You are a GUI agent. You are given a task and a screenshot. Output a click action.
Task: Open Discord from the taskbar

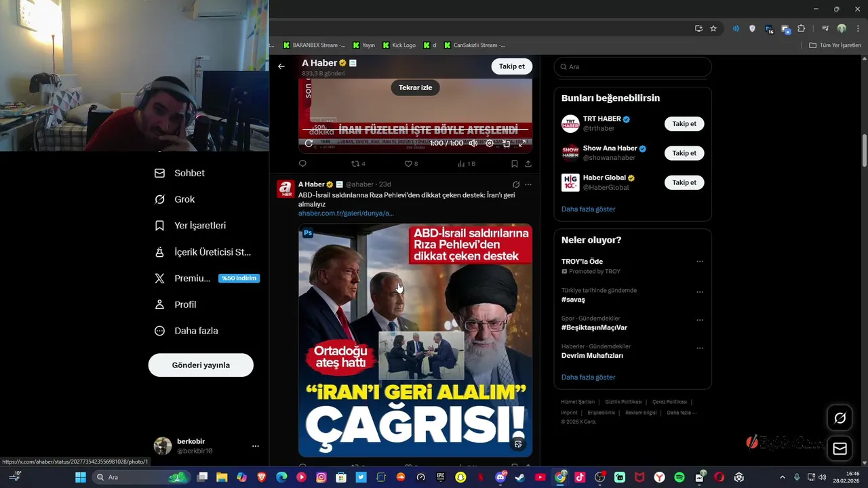(500, 477)
